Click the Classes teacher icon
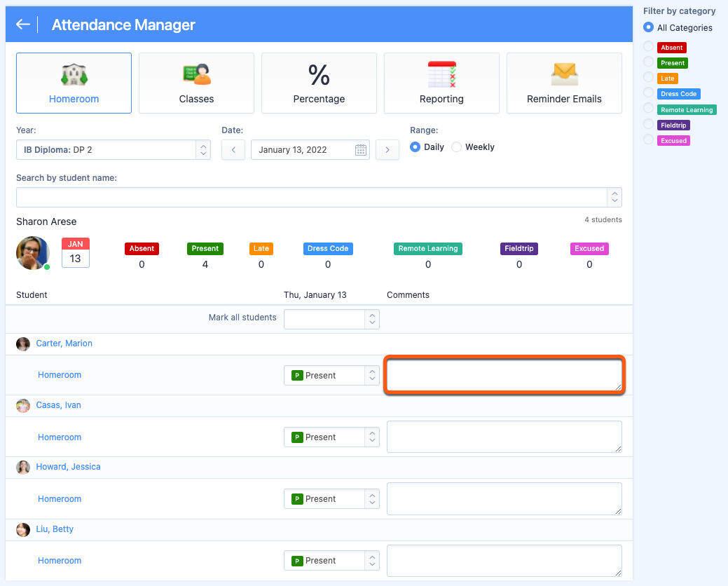The width and height of the screenshot is (728, 586). click(197, 74)
